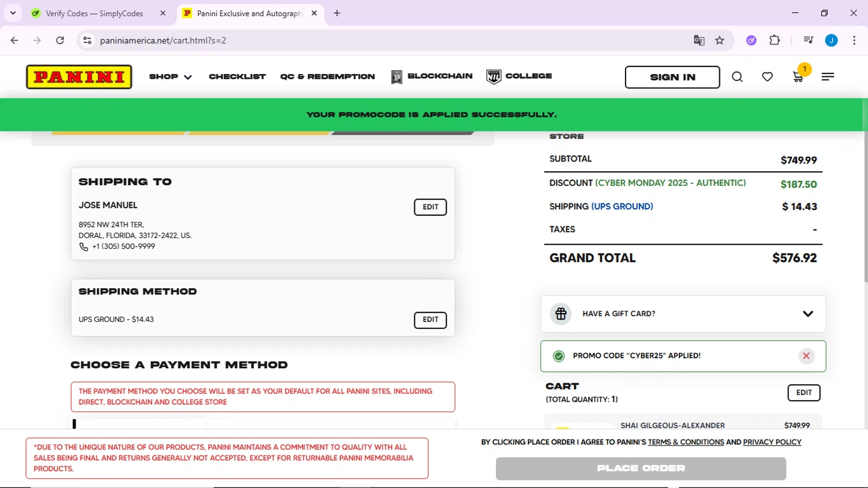Viewport: 868px width, 488px height.
Task: Open the CHECKLIST menu item
Action: [x=237, y=76]
